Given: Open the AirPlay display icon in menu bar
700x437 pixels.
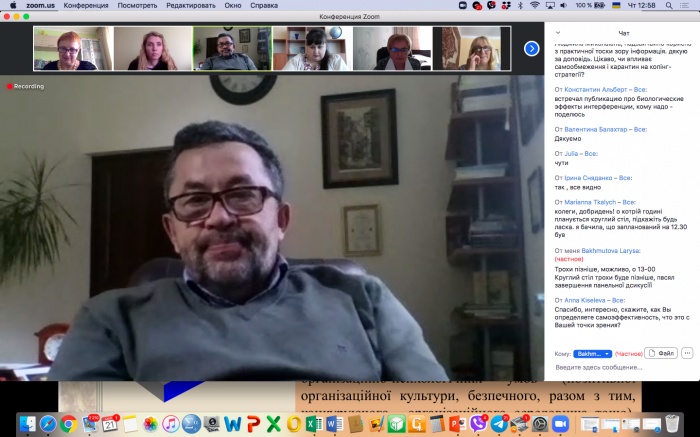Looking at the screenshot, I should point(550,5).
